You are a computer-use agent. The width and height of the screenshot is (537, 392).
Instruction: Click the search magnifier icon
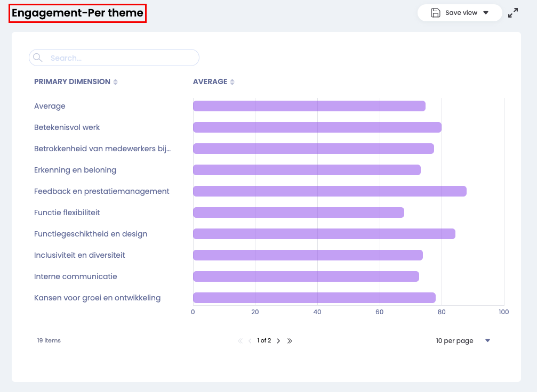click(37, 58)
